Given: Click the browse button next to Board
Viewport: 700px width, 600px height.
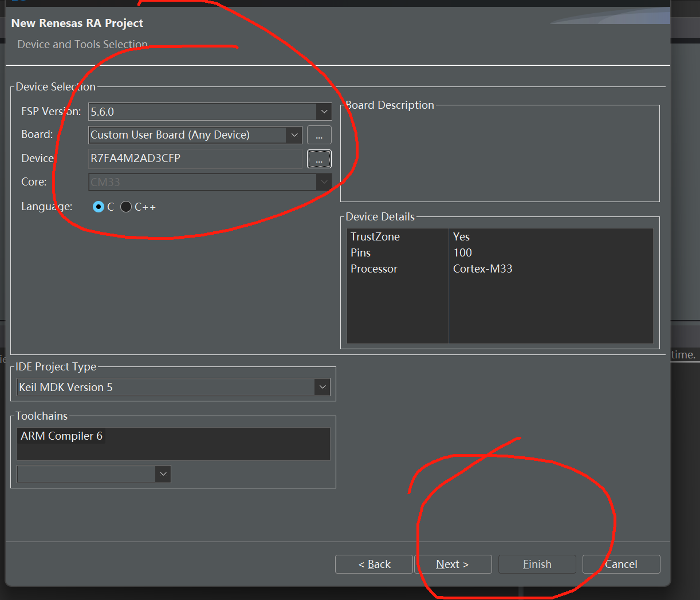Looking at the screenshot, I should 319,135.
